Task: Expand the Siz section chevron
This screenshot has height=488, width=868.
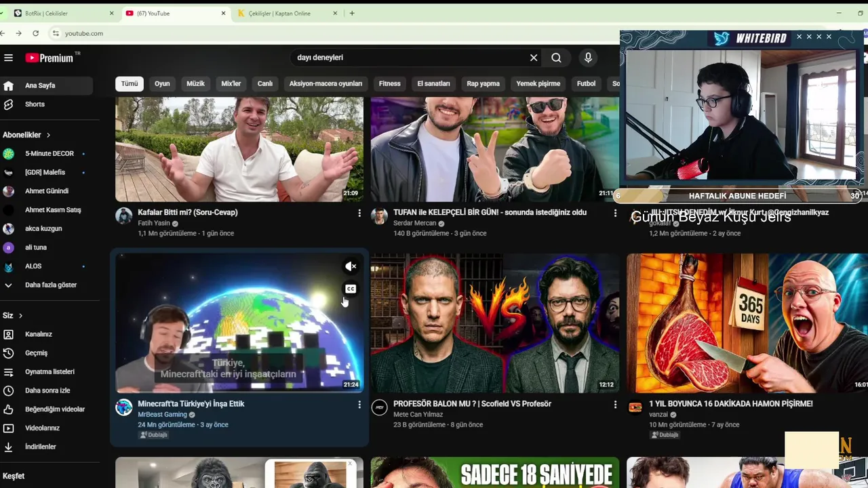Action: pos(20,316)
